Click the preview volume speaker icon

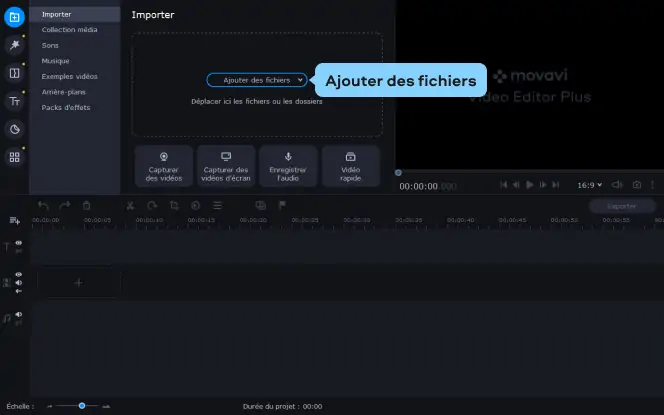tap(617, 185)
